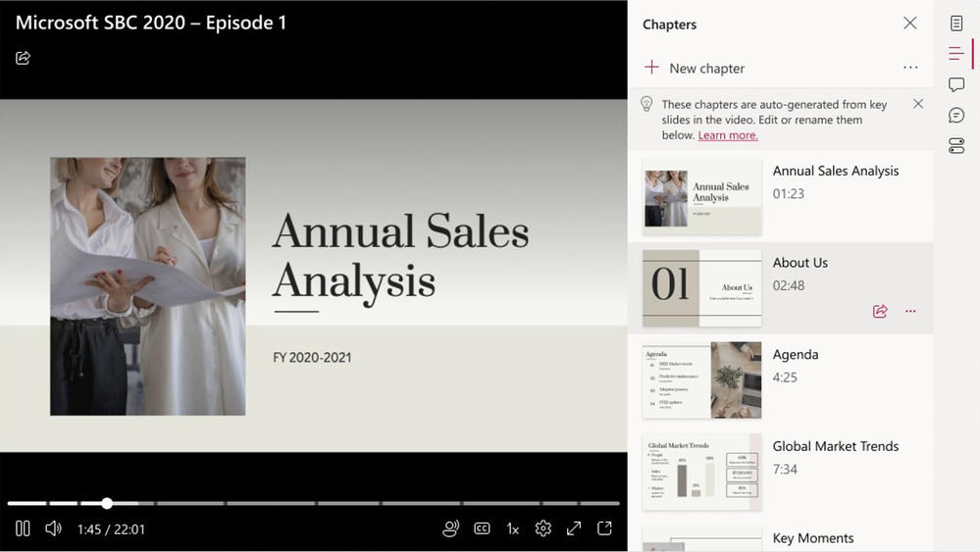Seek to the final timeline chapter segment
Viewport: 980px width, 552px height.
click(600, 503)
